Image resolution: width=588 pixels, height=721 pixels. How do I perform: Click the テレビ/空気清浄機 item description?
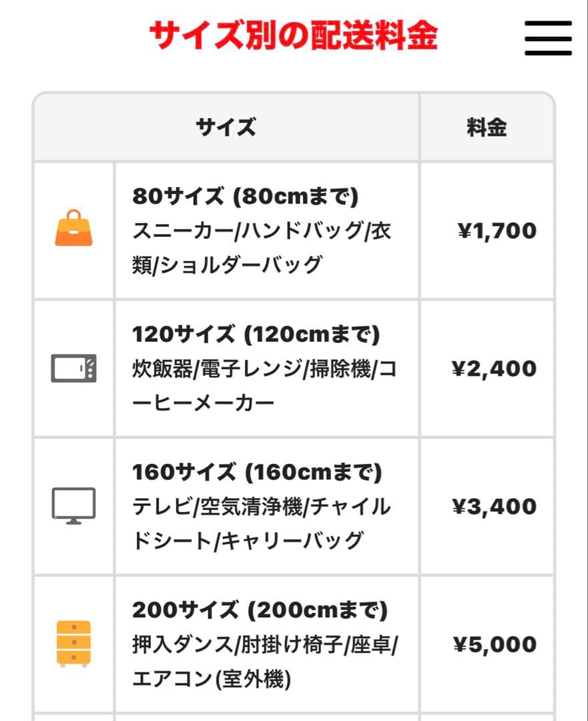tap(262, 523)
